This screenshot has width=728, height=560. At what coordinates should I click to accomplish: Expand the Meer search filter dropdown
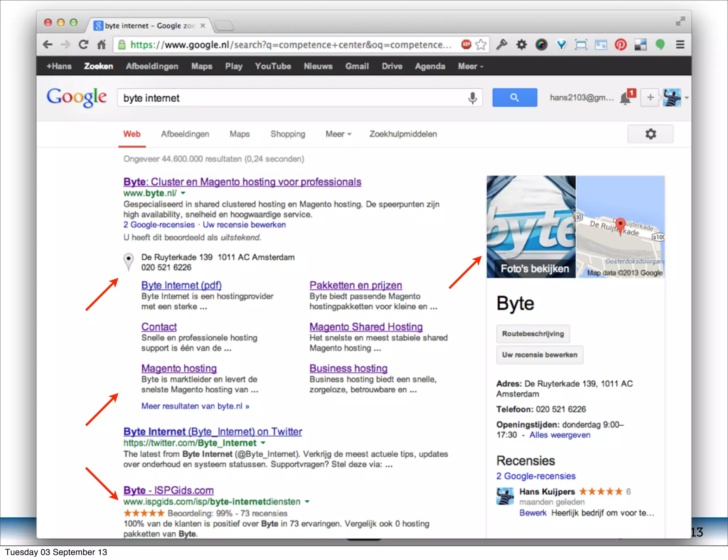pyautogui.click(x=338, y=134)
